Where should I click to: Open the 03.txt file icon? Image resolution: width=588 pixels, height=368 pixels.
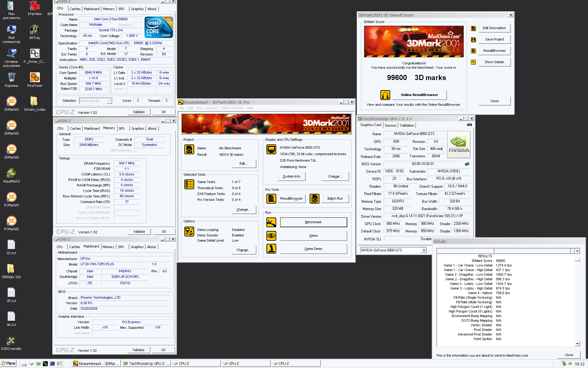tap(11, 247)
